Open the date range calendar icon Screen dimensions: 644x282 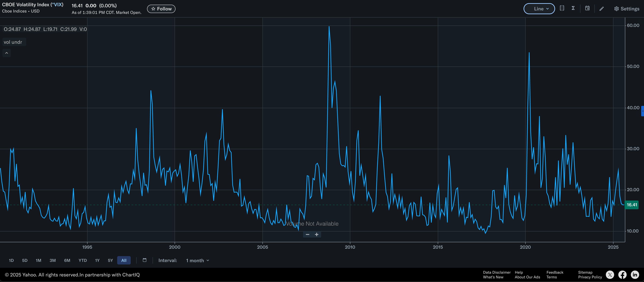(144, 260)
